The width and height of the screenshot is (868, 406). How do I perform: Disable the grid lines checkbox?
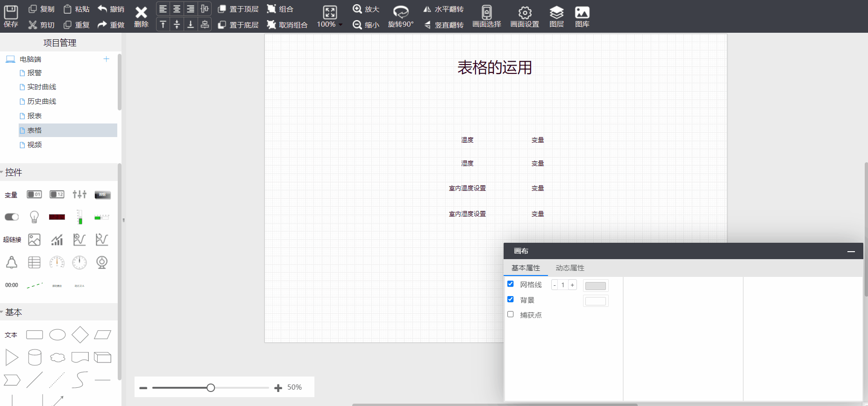click(x=511, y=284)
